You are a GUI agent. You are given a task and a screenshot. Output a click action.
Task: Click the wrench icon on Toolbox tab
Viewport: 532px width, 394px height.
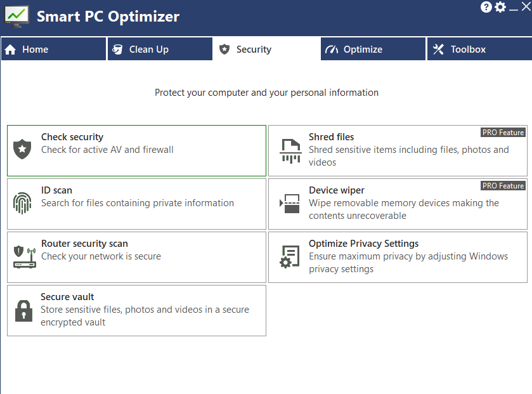[438, 49]
